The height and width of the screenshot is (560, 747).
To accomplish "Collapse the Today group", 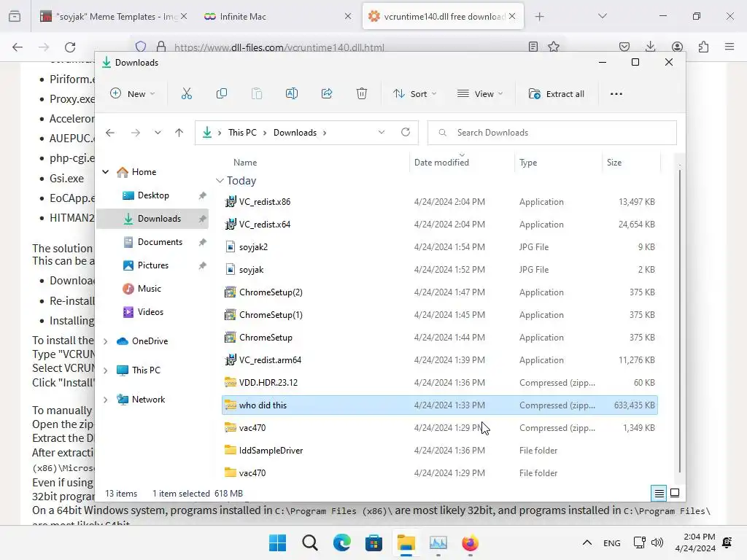I will tap(220, 181).
